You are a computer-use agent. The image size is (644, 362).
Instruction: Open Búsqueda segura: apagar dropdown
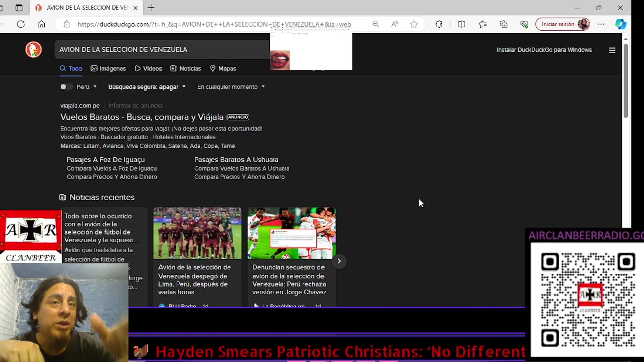tap(147, 87)
